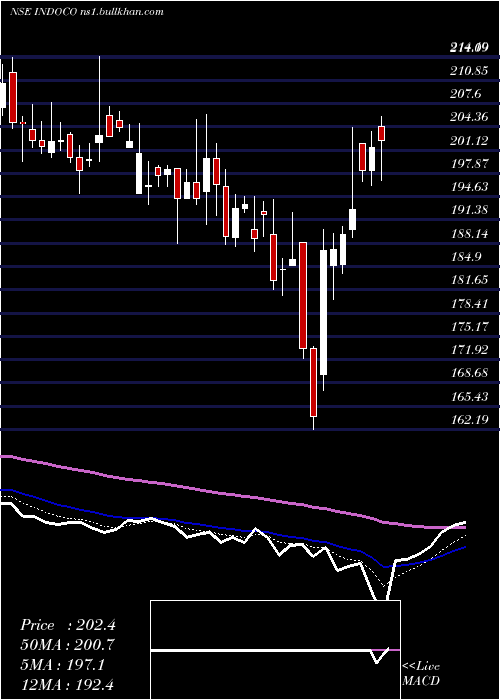Click the 175.17 price axis label

pos(469,326)
